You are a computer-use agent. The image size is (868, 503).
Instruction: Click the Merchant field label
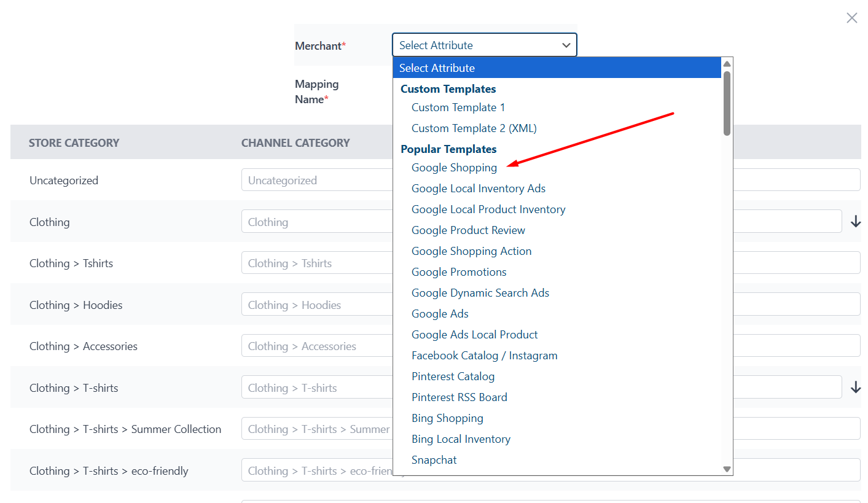pos(321,45)
